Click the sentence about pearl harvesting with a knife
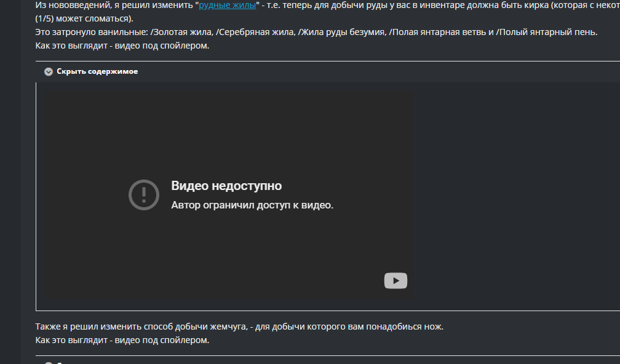620x364 pixels. coord(239,326)
